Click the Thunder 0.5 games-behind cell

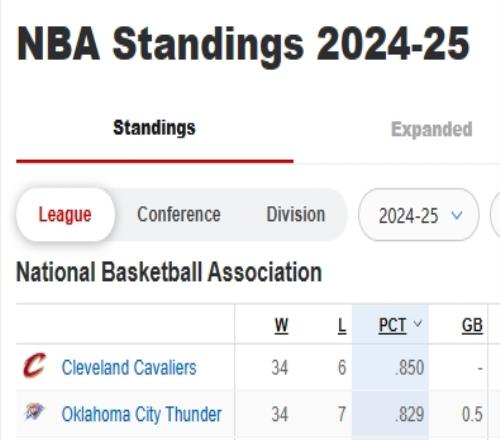472,414
